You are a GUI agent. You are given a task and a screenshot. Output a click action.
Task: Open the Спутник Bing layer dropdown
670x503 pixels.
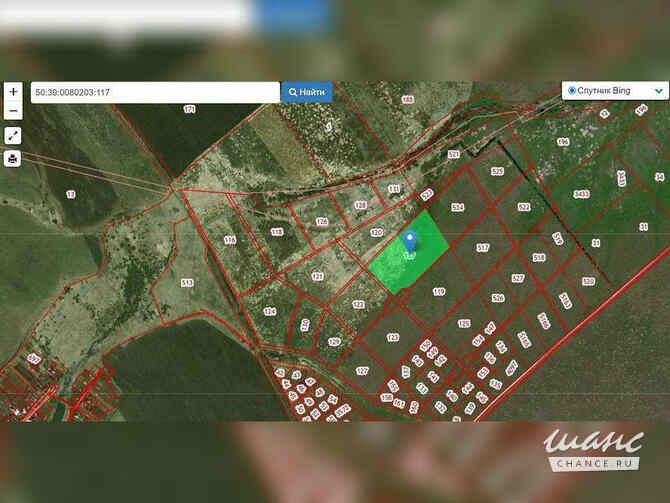[x=615, y=91]
